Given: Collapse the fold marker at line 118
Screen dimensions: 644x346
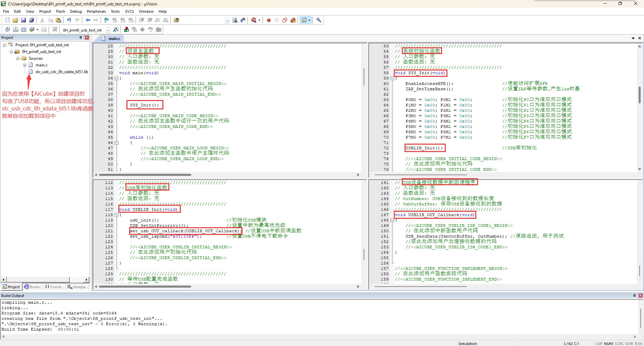Looking at the screenshot, I should coord(116,215).
